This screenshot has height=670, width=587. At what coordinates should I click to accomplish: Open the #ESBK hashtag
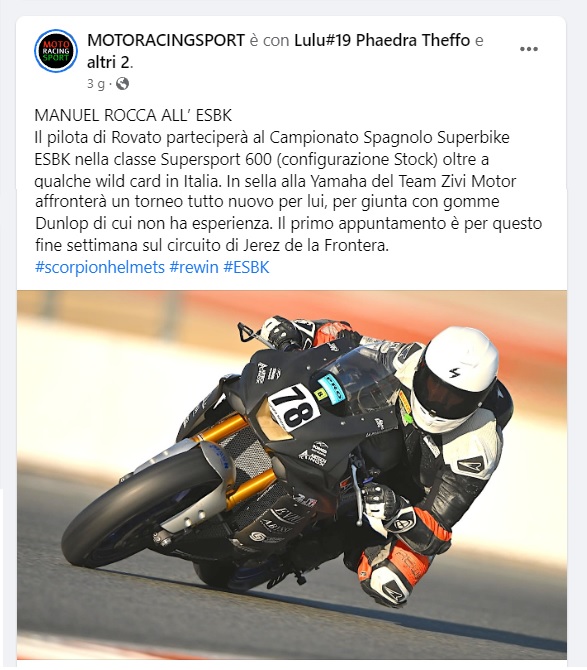tap(246, 267)
